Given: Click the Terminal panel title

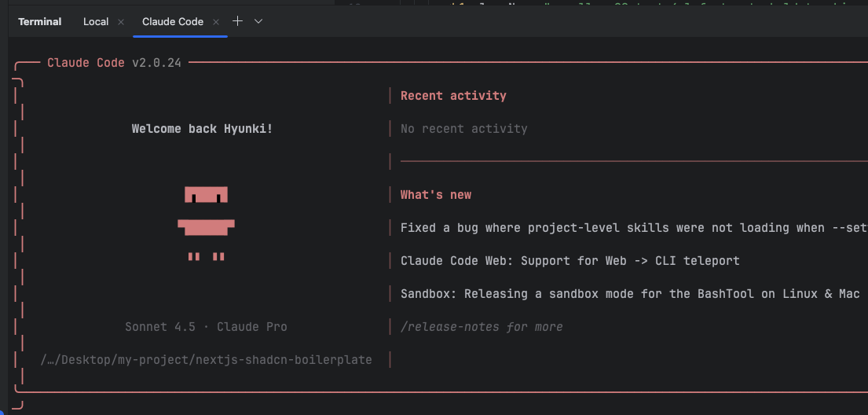Looking at the screenshot, I should [40, 21].
